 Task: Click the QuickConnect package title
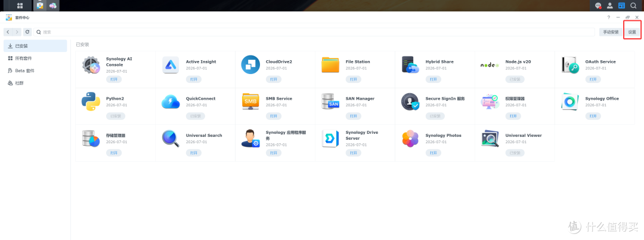point(200,99)
